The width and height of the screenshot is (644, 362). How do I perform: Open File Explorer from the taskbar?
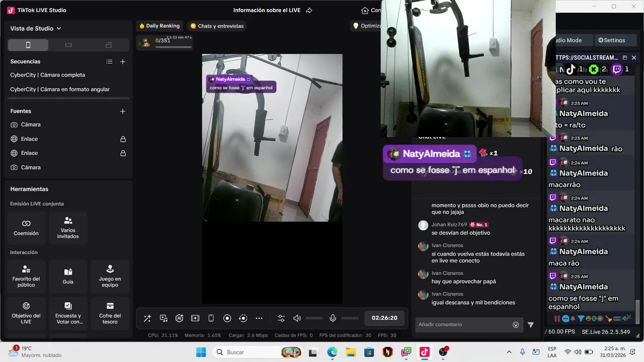coord(351,352)
